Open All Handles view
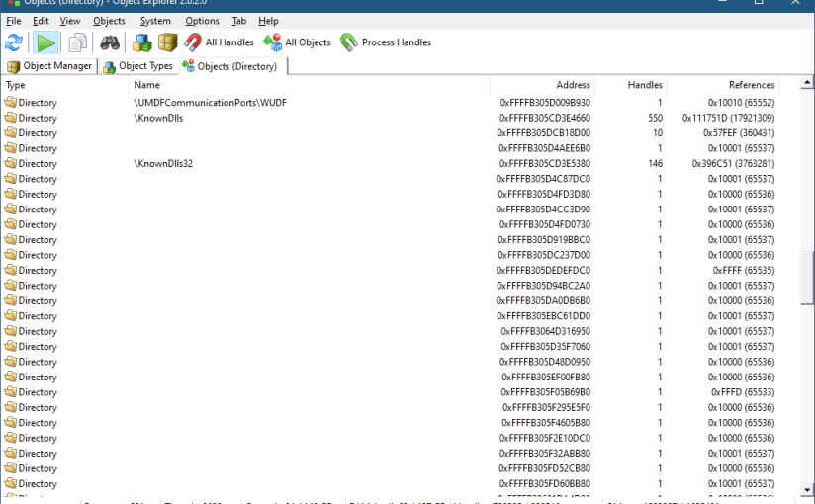The height and width of the screenshot is (504, 815). tap(219, 42)
